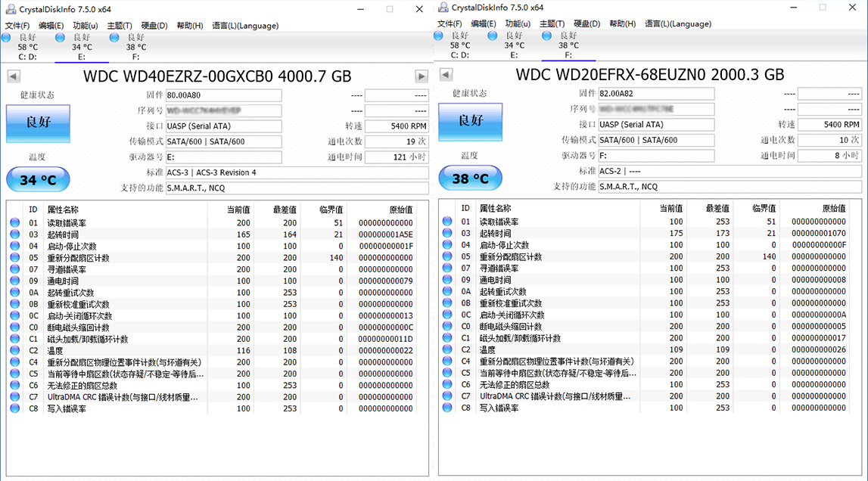This screenshot has width=868, height=481.
Task: Click 良好 health status button in left window
Action: click(x=38, y=123)
